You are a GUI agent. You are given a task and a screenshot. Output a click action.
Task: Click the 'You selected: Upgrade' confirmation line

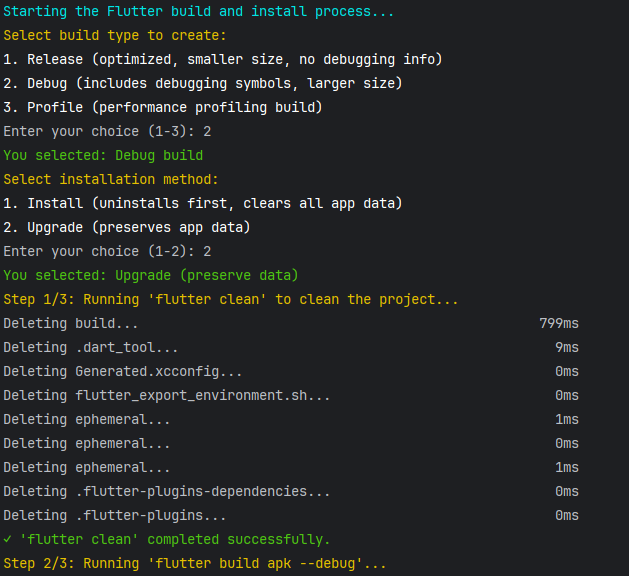(151, 276)
